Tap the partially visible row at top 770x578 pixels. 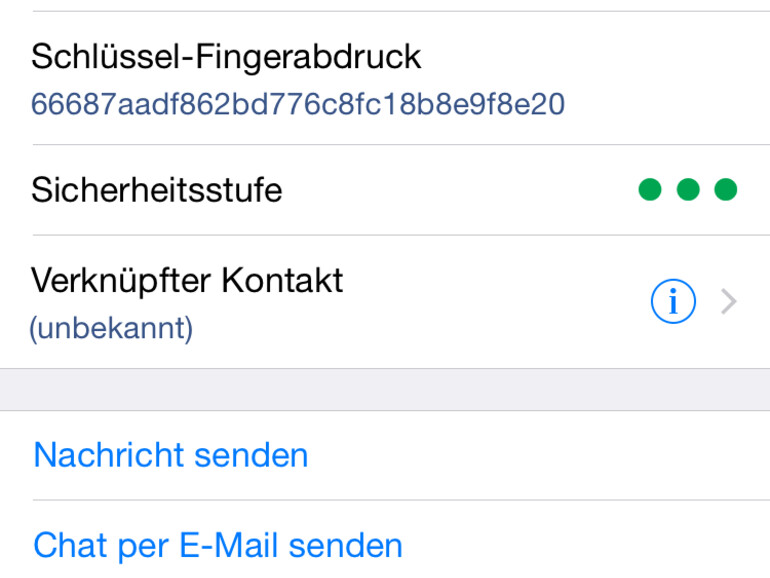point(385,5)
